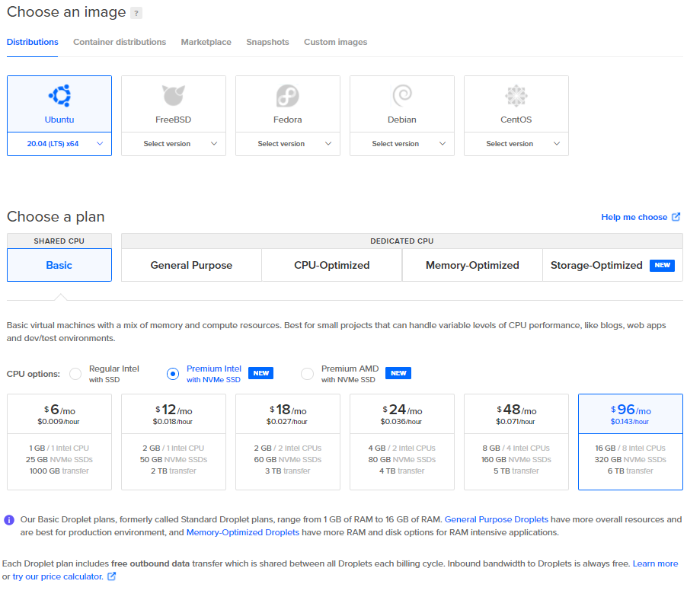
Task: Open try our price calculator link
Action: [58, 576]
